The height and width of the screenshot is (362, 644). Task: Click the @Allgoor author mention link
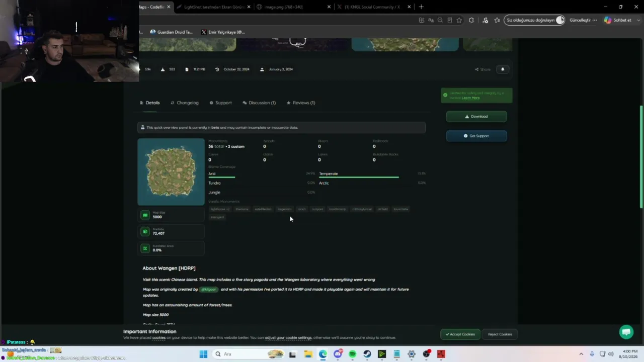(209, 289)
